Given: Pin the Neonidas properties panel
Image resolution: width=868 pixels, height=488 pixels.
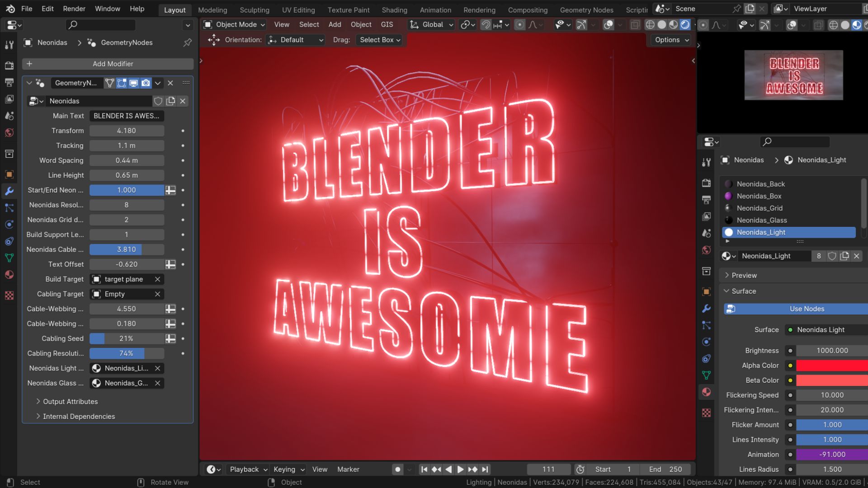Looking at the screenshot, I should pyautogui.click(x=187, y=42).
